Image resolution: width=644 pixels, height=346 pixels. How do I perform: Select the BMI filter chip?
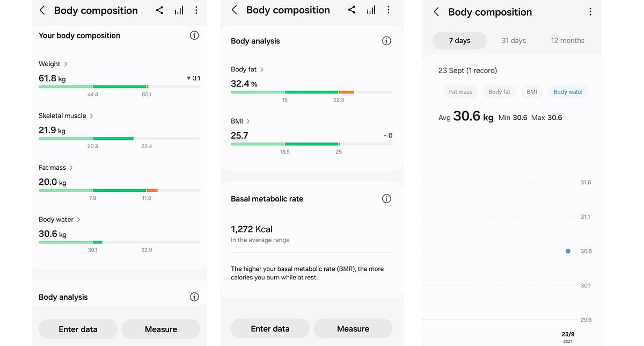point(531,91)
